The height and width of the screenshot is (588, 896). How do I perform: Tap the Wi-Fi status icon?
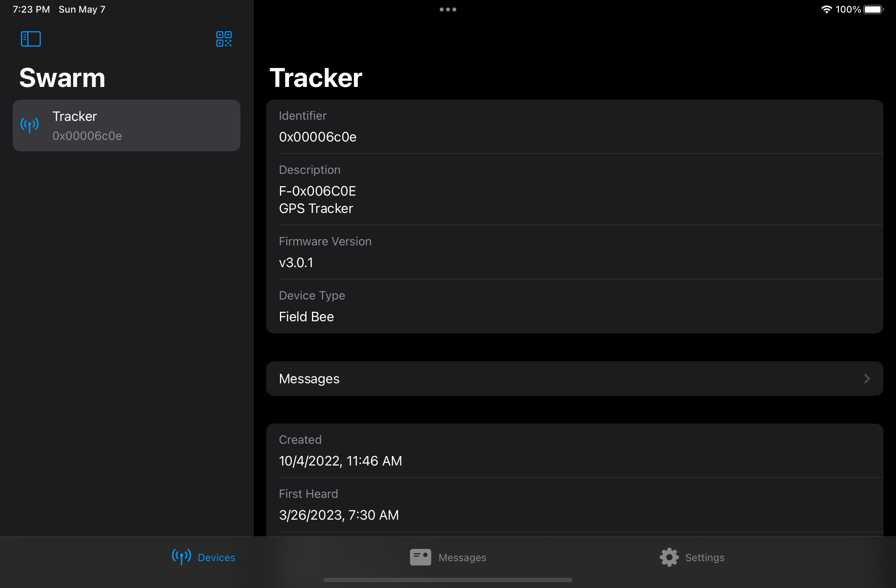[826, 9]
